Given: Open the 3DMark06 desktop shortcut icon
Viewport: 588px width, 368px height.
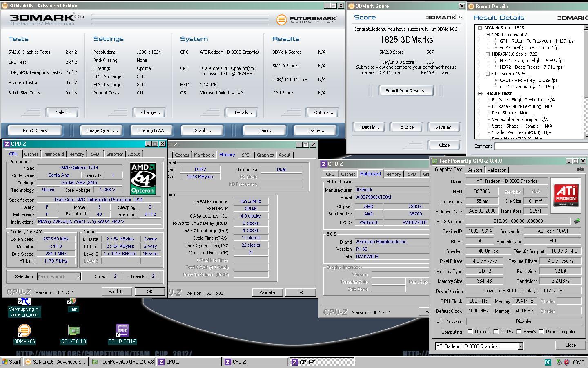Looking at the screenshot, I should (x=24, y=330).
